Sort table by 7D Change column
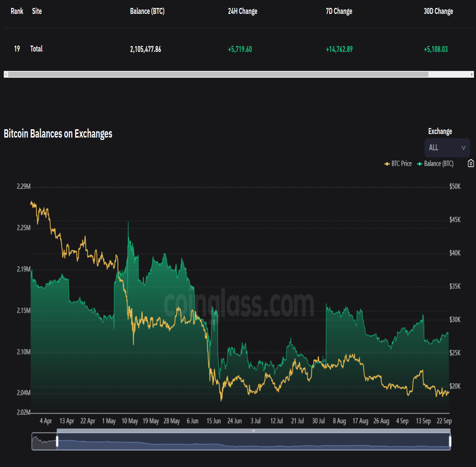Image resolution: width=476 pixels, height=467 pixels. [x=339, y=11]
